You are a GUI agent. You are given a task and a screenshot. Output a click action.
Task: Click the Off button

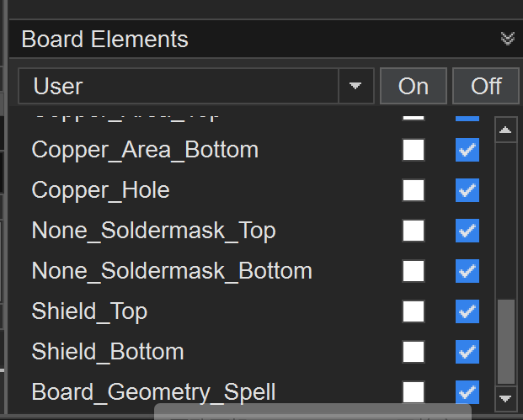(486, 86)
